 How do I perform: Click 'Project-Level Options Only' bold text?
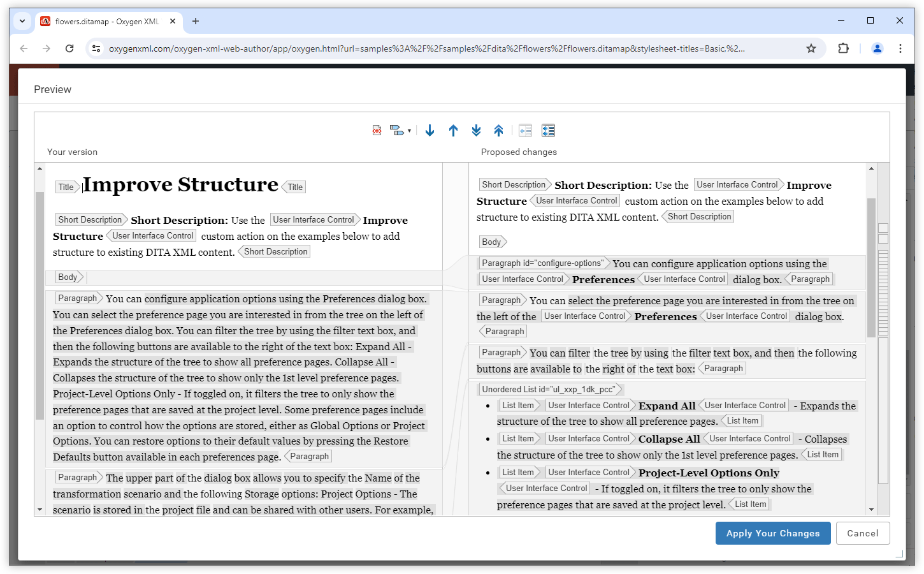pos(709,473)
